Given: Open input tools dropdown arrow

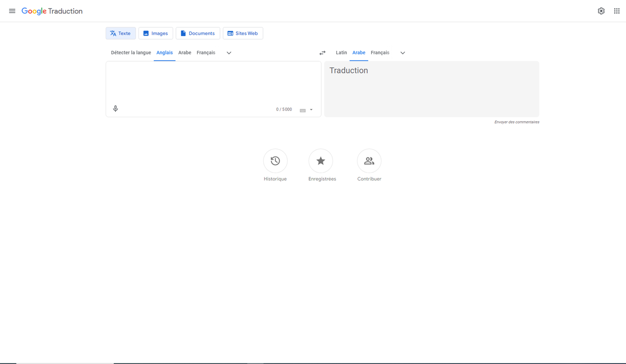Looking at the screenshot, I should (x=311, y=110).
